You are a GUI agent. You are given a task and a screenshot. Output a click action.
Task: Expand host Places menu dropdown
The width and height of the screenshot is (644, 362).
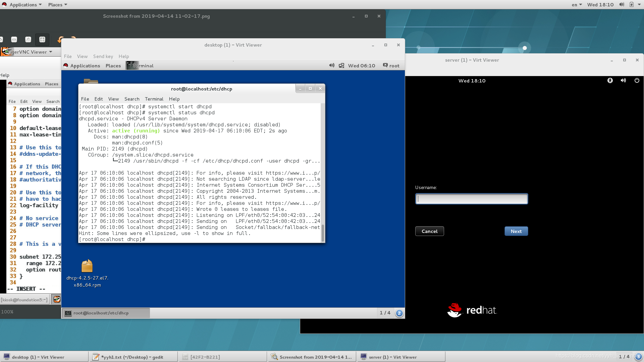57,5
